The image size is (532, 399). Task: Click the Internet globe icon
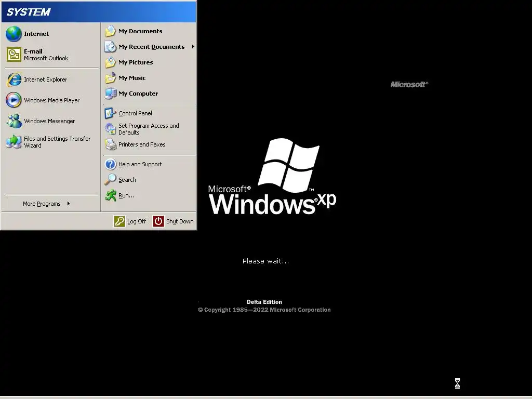click(14, 34)
